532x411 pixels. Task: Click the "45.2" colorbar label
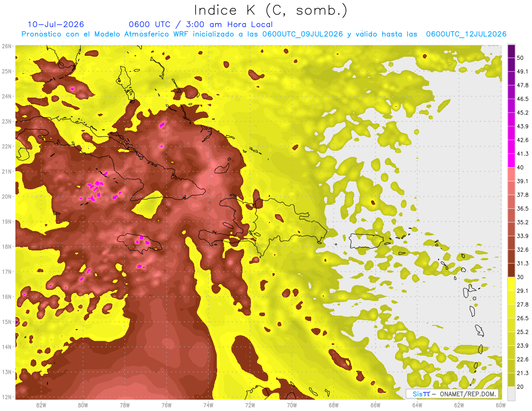[x=523, y=113]
